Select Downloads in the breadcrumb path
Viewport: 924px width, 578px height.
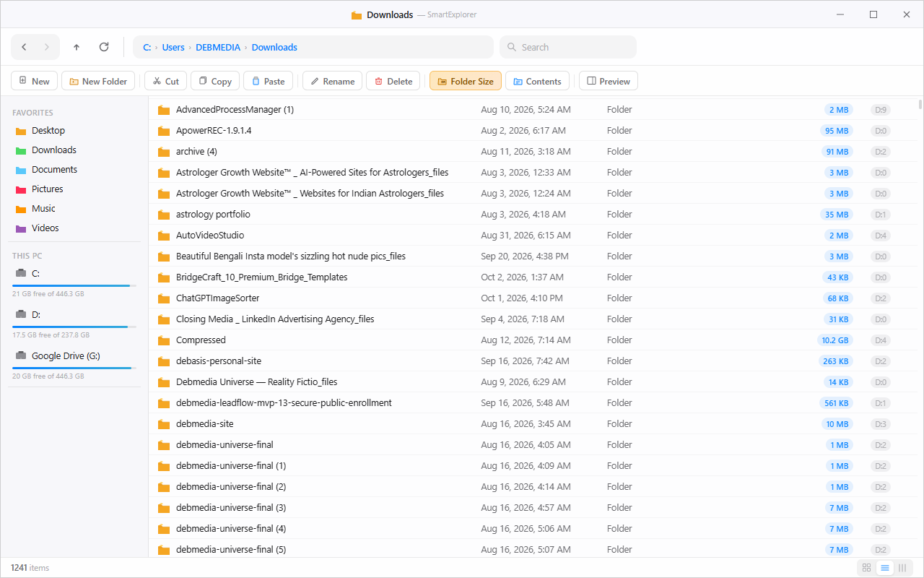click(274, 47)
